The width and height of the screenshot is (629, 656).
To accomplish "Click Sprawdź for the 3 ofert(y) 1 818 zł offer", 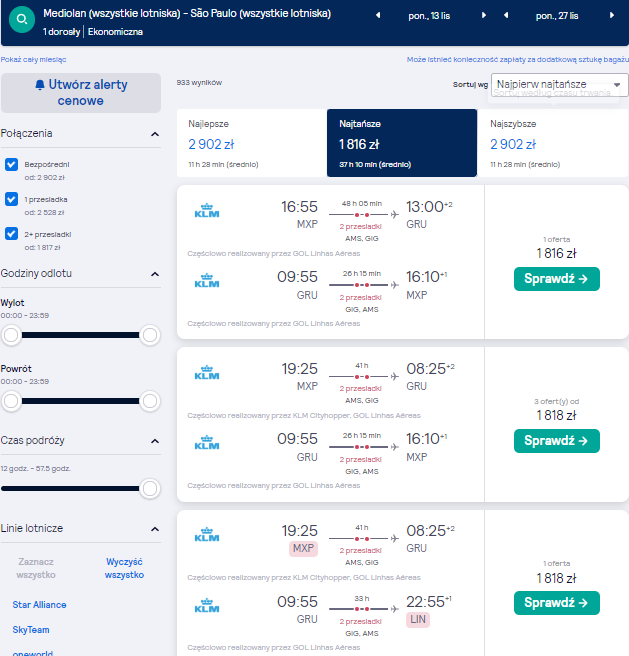I will (557, 441).
